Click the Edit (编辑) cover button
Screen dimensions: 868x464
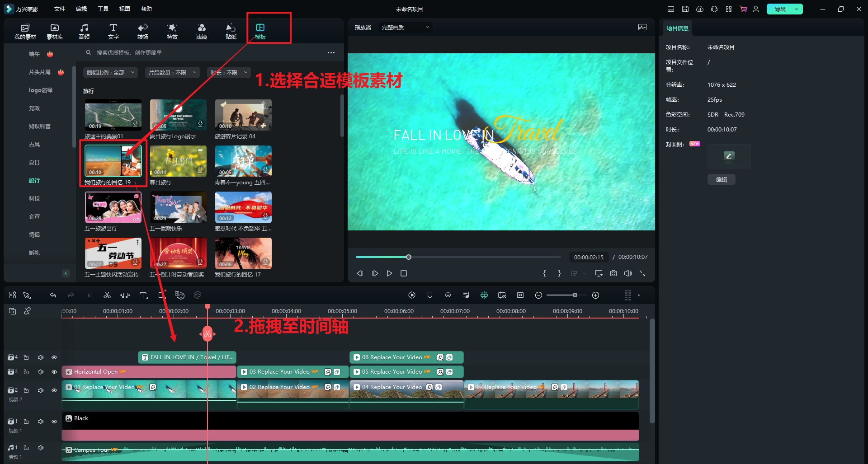pos(721,180)
